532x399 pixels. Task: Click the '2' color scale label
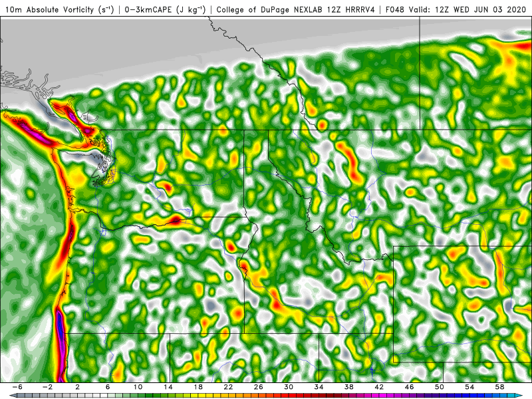77,387
